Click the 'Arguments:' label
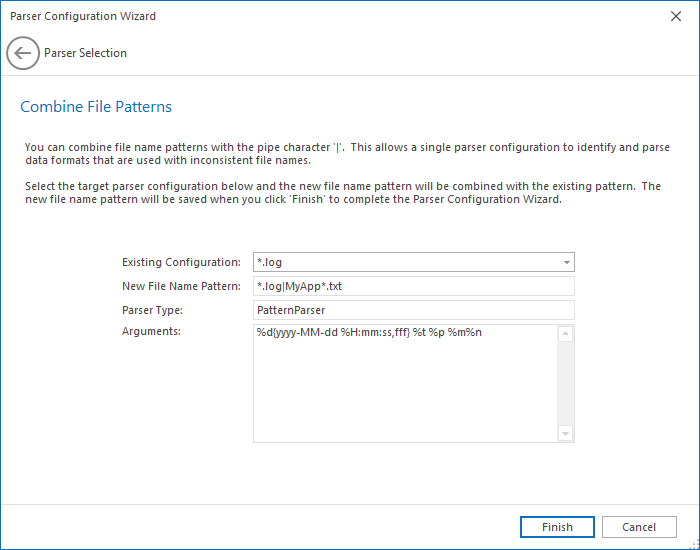Image resolution: width=700 pixels, height=550 pixels. (x=151, y=331)
